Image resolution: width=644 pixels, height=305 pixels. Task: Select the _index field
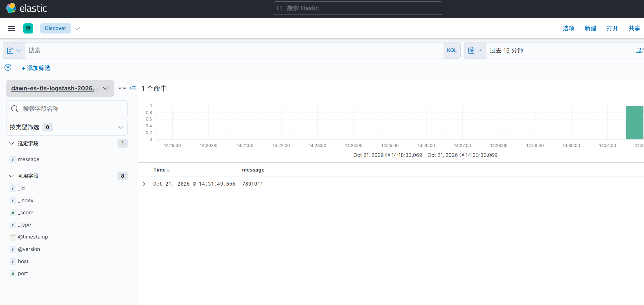click(x=26, y=201)
